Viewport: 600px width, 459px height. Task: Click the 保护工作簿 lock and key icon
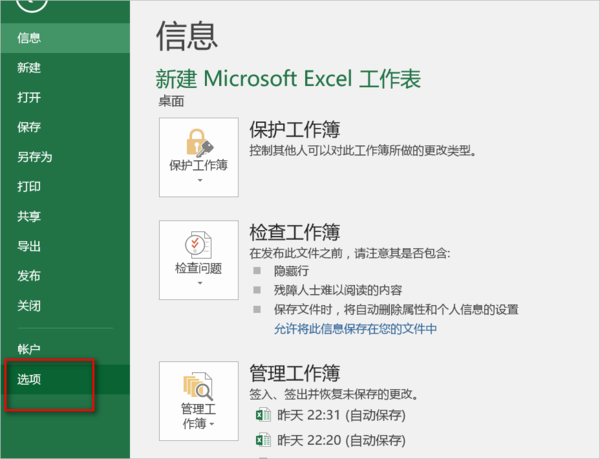point(199,143)
